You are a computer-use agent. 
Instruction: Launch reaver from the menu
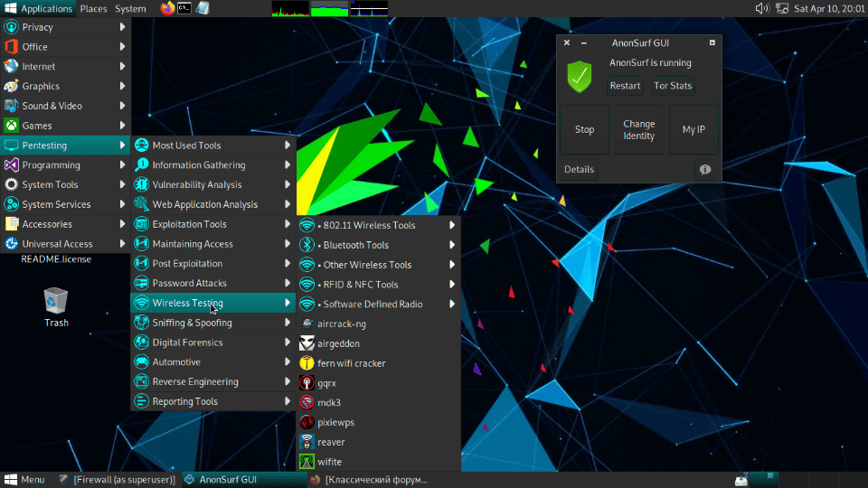pos(379,442)
